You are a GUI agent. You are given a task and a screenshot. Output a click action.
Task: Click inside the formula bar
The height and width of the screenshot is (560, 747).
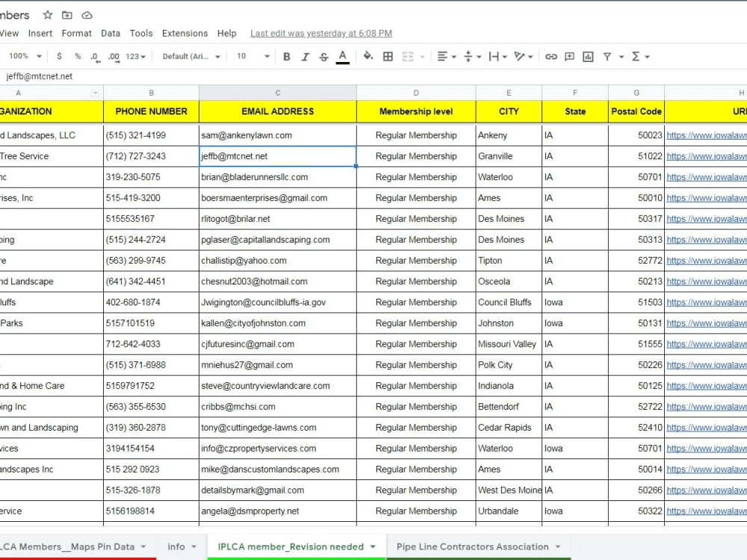click(149, 76)
